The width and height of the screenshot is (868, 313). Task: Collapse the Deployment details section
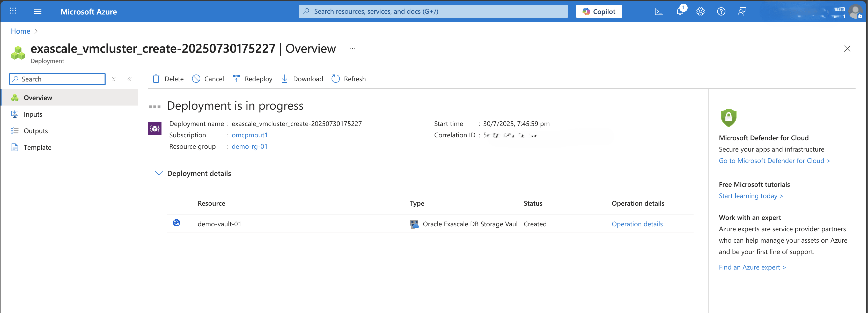coord(158,173)
